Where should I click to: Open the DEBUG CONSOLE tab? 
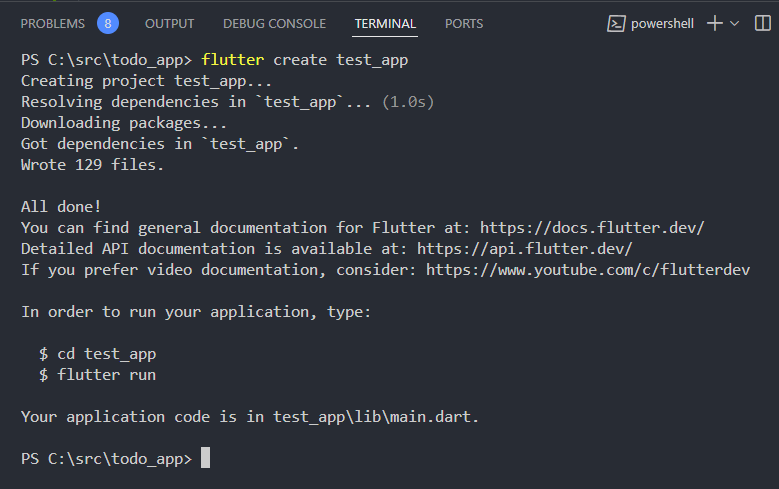274,23
